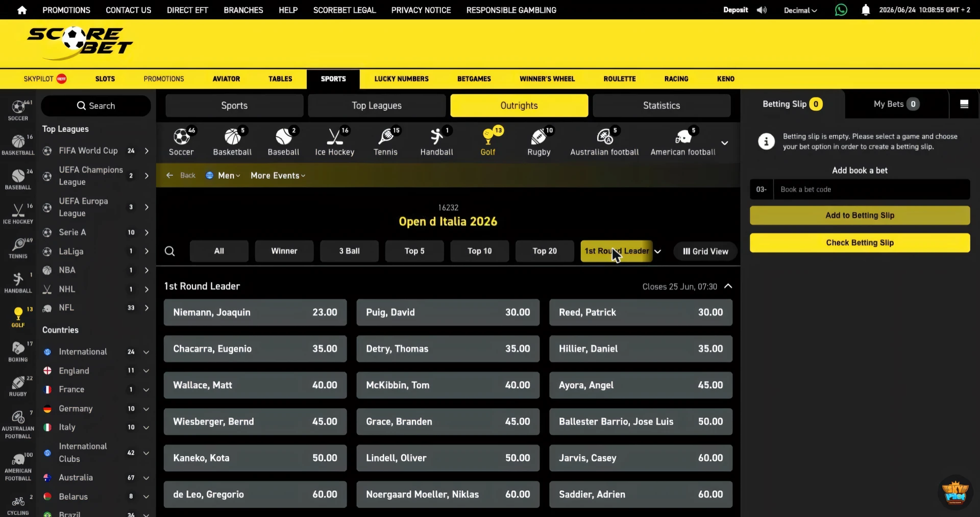Open the SkyPilot floating mascot icon
Viewport: 980px width, 517px height.
pyautogui.click(x=955, y=494)
